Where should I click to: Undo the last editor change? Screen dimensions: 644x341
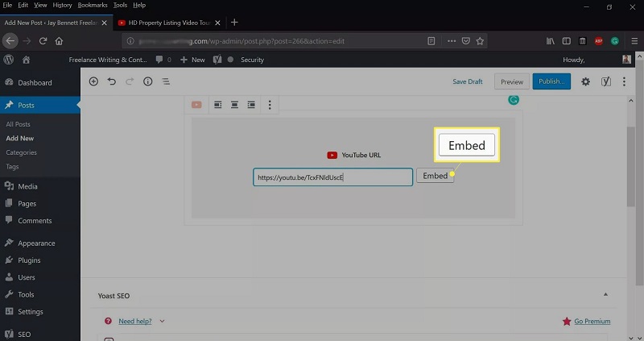[x=112, y=81]
